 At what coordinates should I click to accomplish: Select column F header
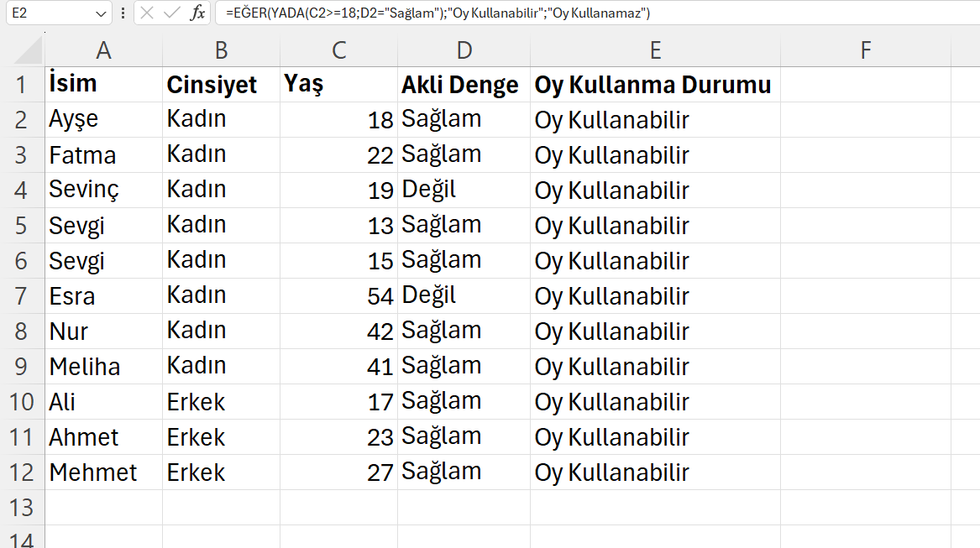[x=865, y=50]
